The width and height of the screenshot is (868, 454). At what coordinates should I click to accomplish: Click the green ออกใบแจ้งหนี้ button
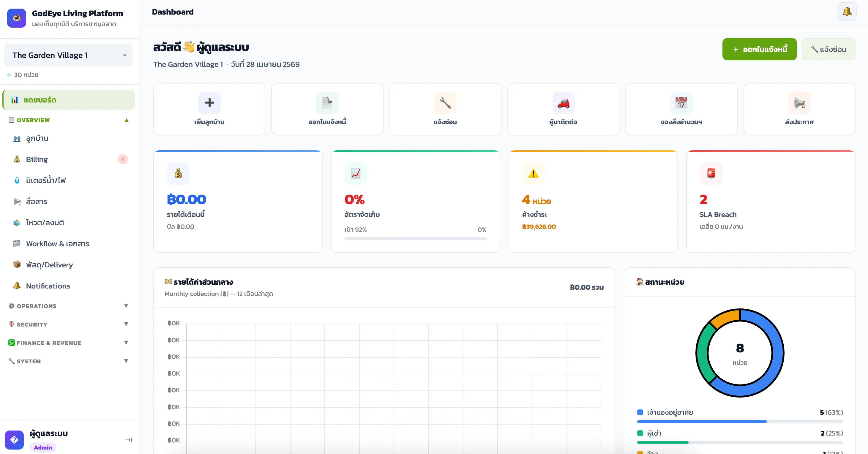click(760, 49)
